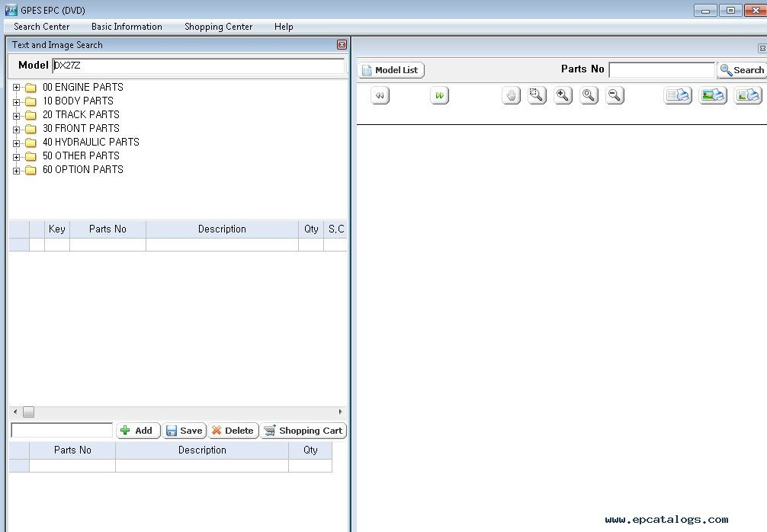Click the upper table's Description header
The height and width of the screenshot is (532, 767).
coord(222,229)
